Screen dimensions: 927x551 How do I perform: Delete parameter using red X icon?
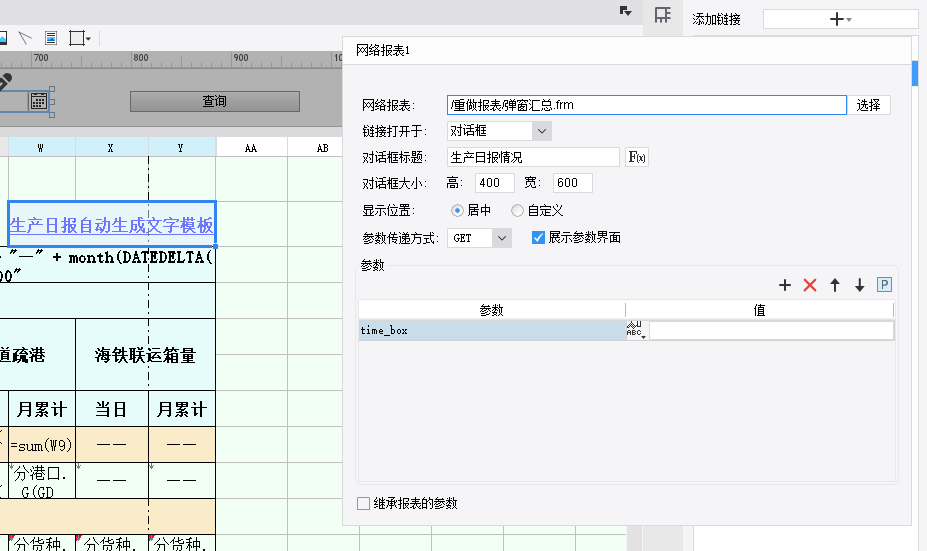[x=810, y=286]
